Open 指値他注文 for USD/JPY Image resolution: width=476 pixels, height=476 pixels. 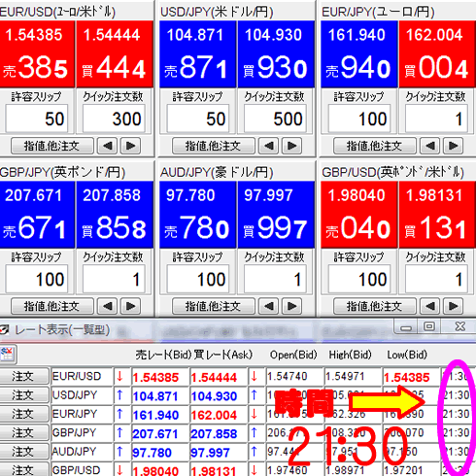coord(214,146)
